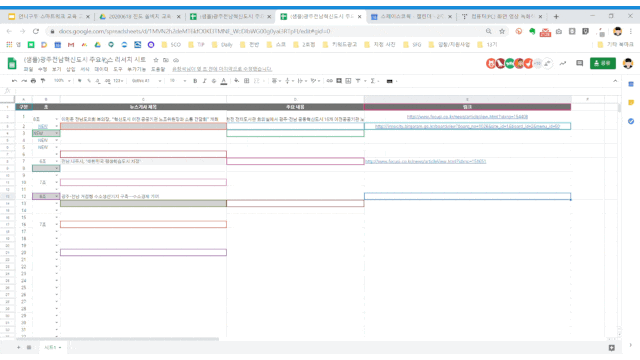This screenshot has width=640, height=360.
Task: Open the 수정 menu
Action: tap(42, 69)
